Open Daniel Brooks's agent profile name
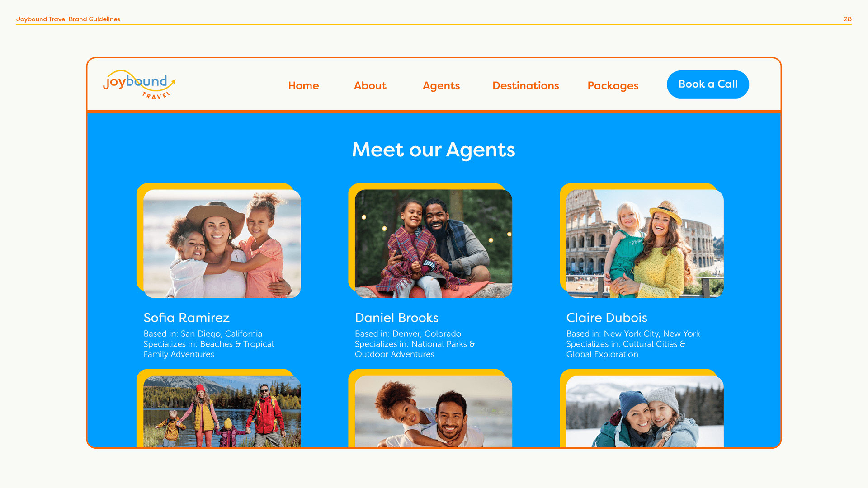 (396, 318)
